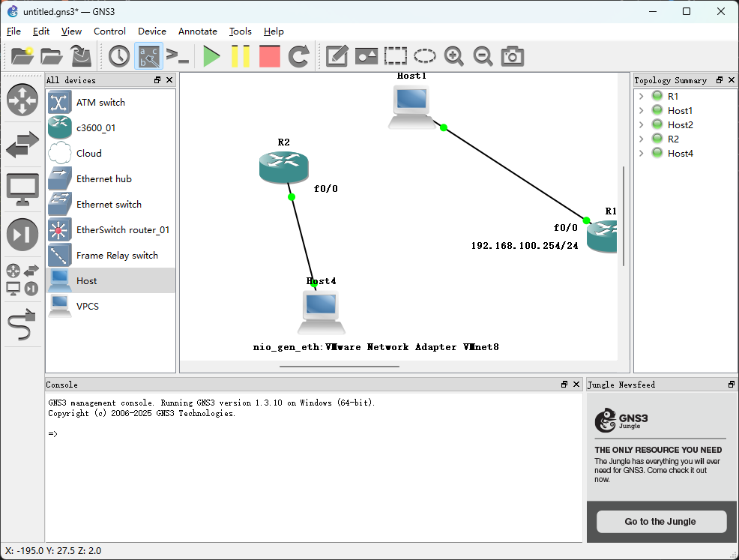Click the Add a note icon
Viewport: 739px width, 560px height.
[x=337, y=56]
